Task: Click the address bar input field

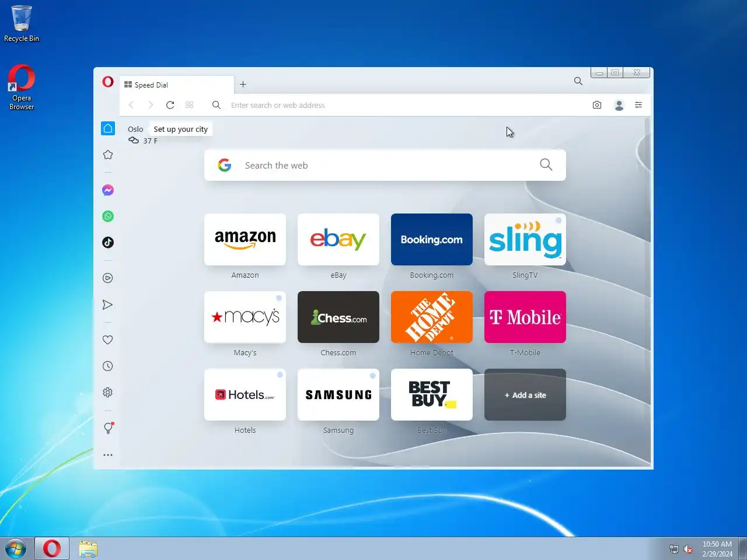Action: (x=406, y=105)
